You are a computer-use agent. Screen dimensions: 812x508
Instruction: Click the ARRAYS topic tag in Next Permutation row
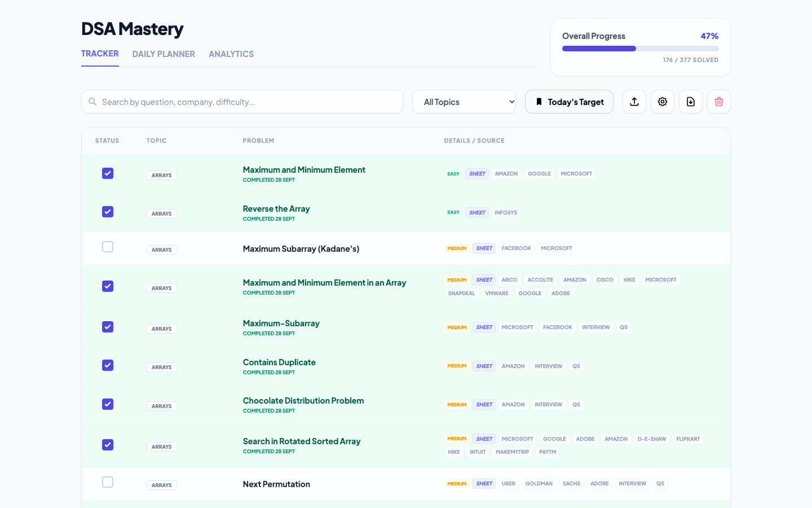coord(162,485)
